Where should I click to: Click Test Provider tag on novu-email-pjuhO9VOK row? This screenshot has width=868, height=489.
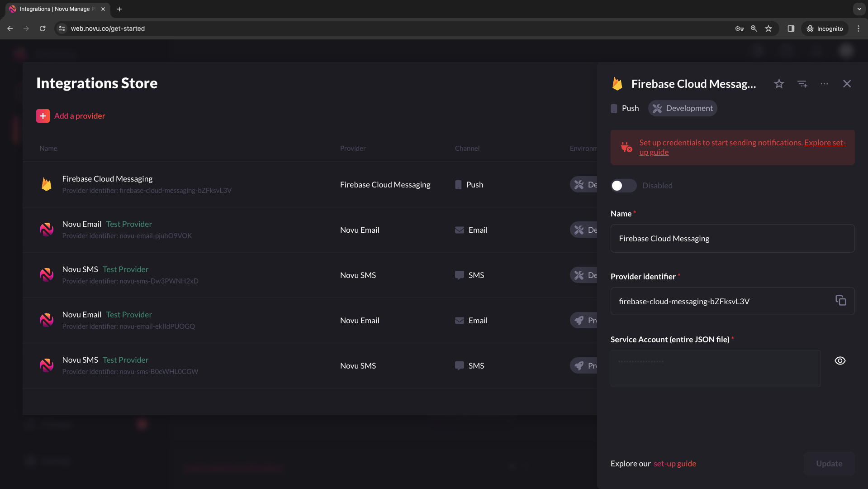click(x=129, y=224)
